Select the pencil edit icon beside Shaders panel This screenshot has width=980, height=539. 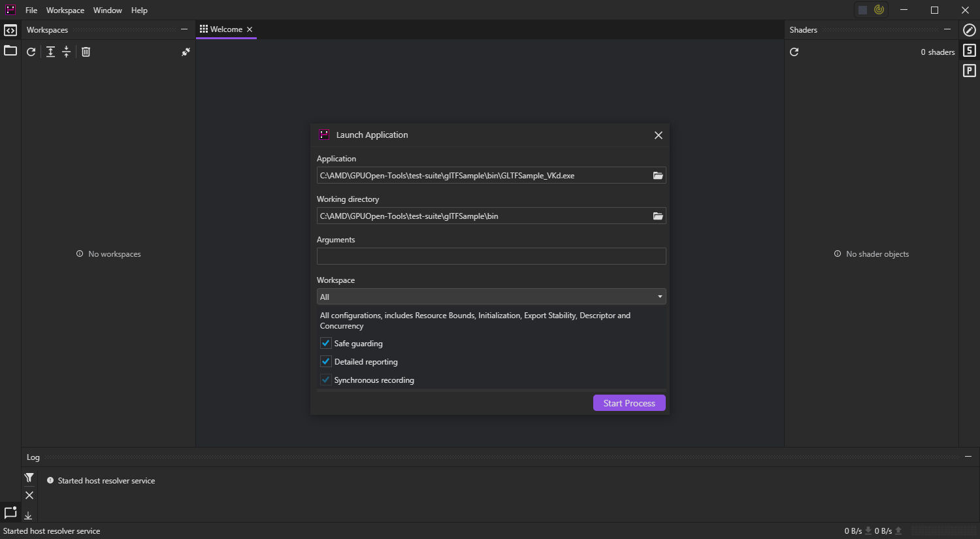(x=970, y=30)
